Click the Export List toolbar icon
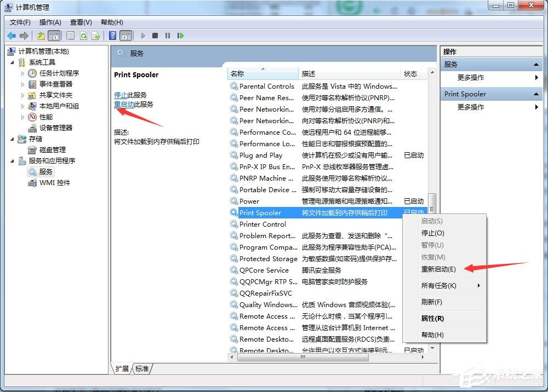The height and width of the screenshot is (392, 548). click(96, 36)
